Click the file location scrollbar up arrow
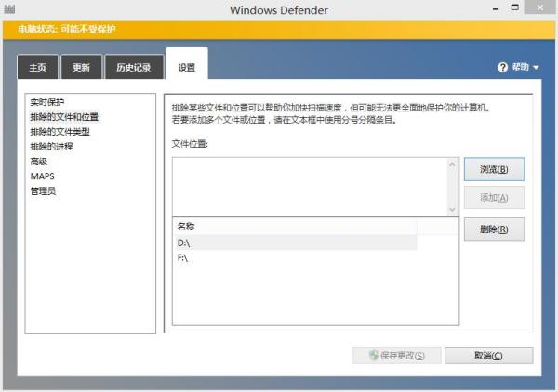The width and height of the screenshot is (558, 392). coord(452,164)
